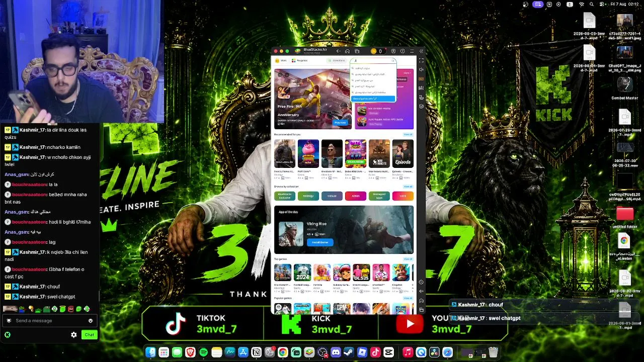Launch Steam from the Dock
This screenshot has width=644, height=362.
tap(349, 352)
